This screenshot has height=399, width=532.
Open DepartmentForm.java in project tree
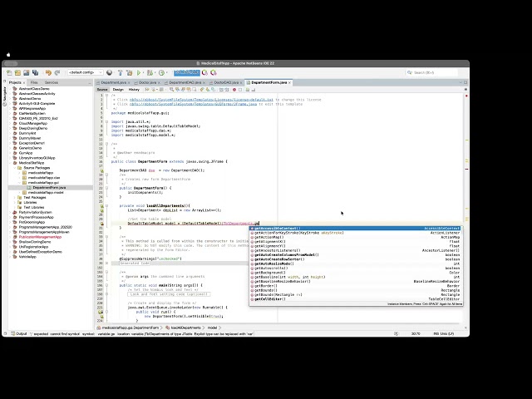[48, 188]
